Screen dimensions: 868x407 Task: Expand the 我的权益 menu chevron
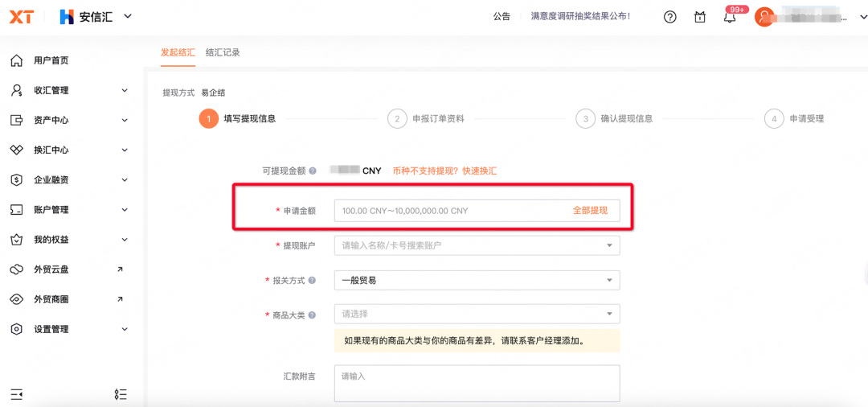click(125, 240)
